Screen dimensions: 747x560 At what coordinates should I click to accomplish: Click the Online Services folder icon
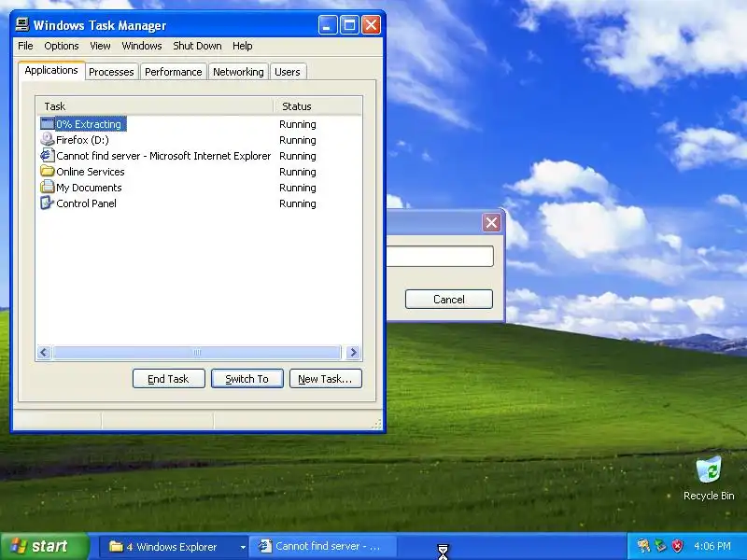[x=48, y=172]
